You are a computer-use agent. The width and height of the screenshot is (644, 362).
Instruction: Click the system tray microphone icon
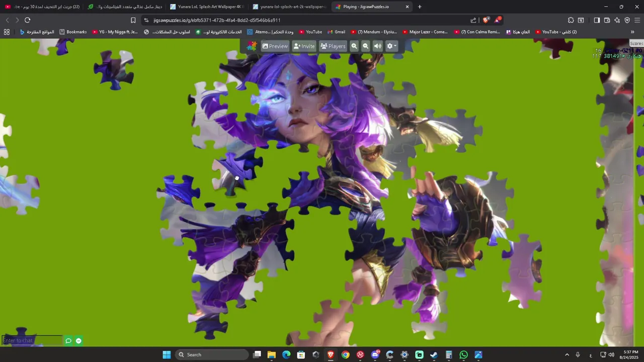point(578,354)
